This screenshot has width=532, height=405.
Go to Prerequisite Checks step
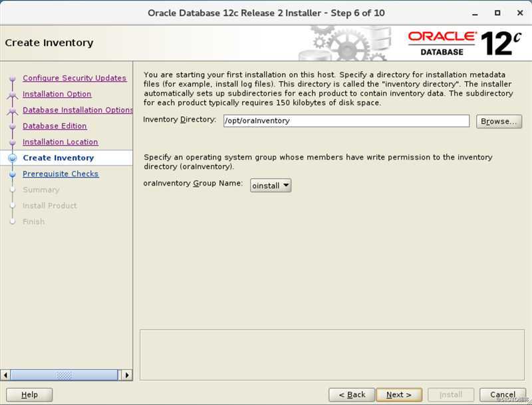[x=61, y=174]
